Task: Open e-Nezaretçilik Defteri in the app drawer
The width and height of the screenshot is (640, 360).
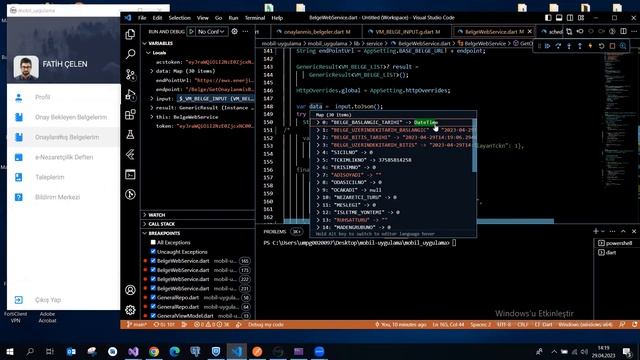Action: [64, 157]
